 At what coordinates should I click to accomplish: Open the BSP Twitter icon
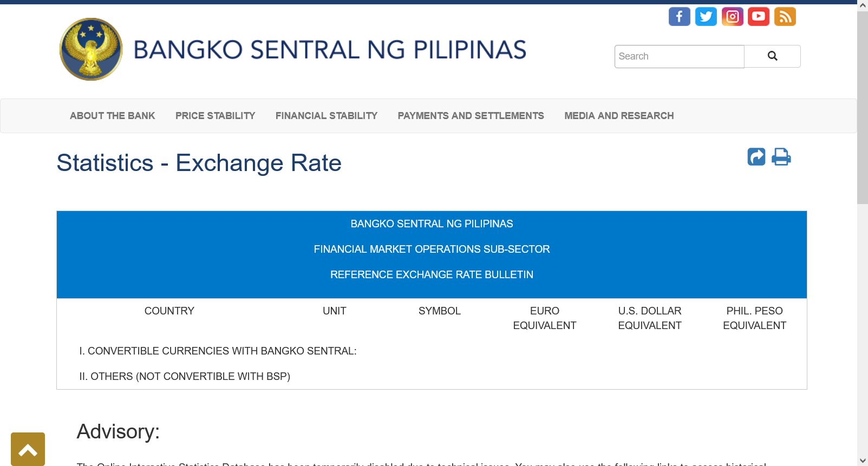[x=706, y=17]
